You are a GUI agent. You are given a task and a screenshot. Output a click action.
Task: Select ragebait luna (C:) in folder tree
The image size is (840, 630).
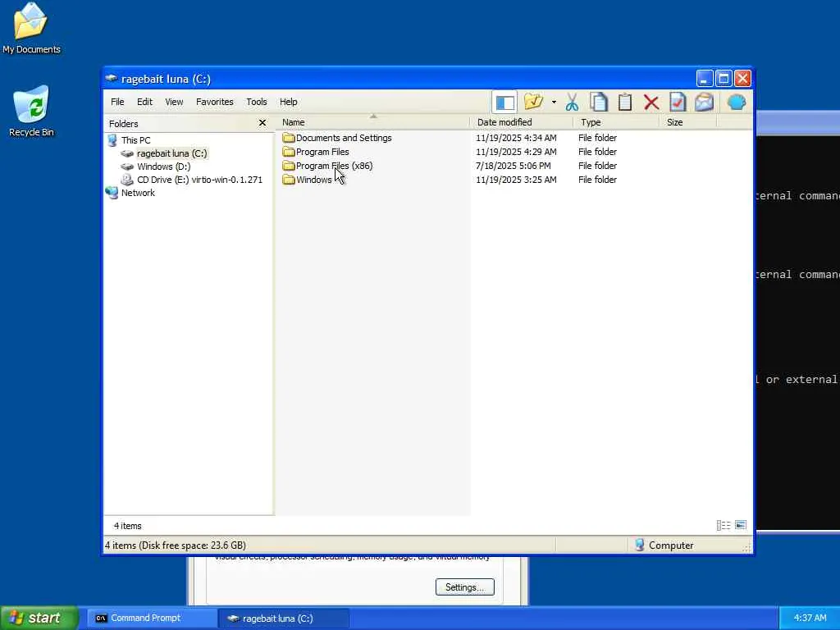point(171,153)
